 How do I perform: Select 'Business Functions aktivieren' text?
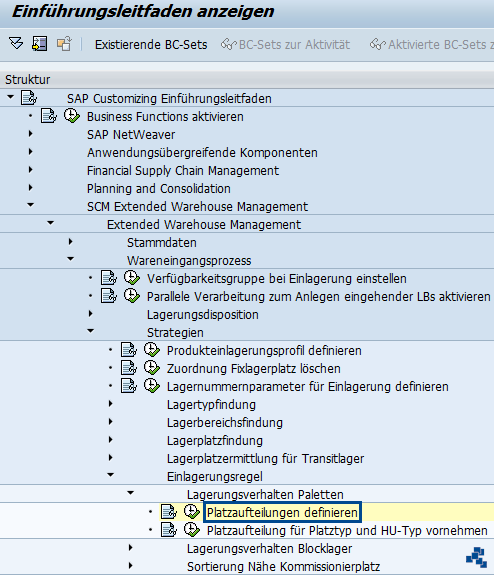[x=165, y=117]
